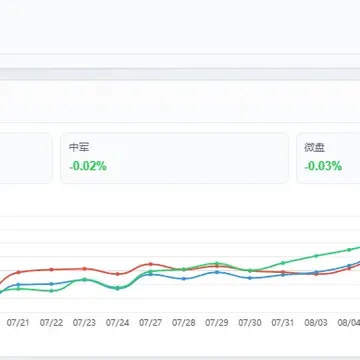Select the -0.03% value under 微盘
Image resolution: width=360 pixels, height=360 pixels.
point(323,166)
